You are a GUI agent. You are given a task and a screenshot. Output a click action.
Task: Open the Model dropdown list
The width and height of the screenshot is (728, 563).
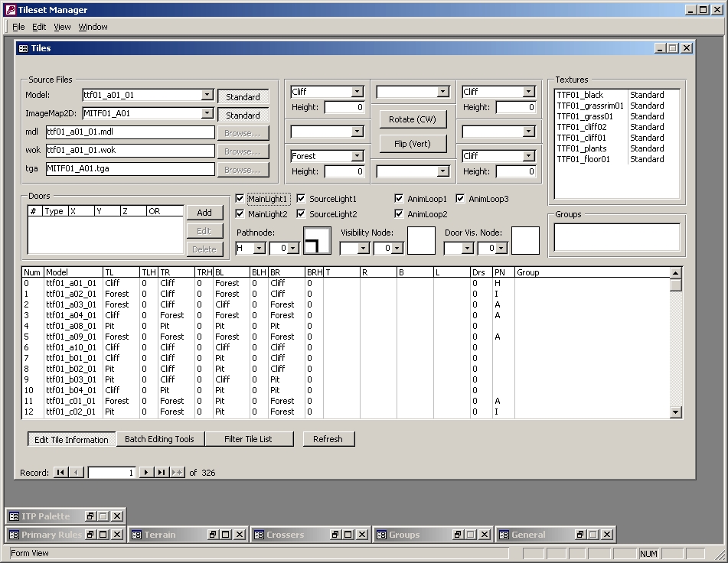(x=207, y=96)
